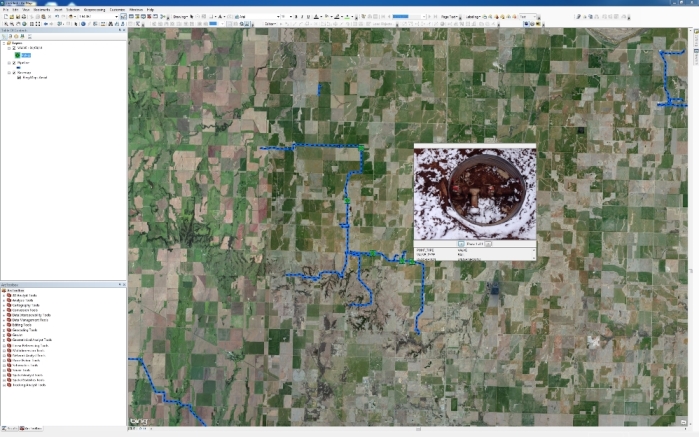This screenshot has width=699, height=437.
Task: Click the Save document icon
Action: tap(17, 16)
